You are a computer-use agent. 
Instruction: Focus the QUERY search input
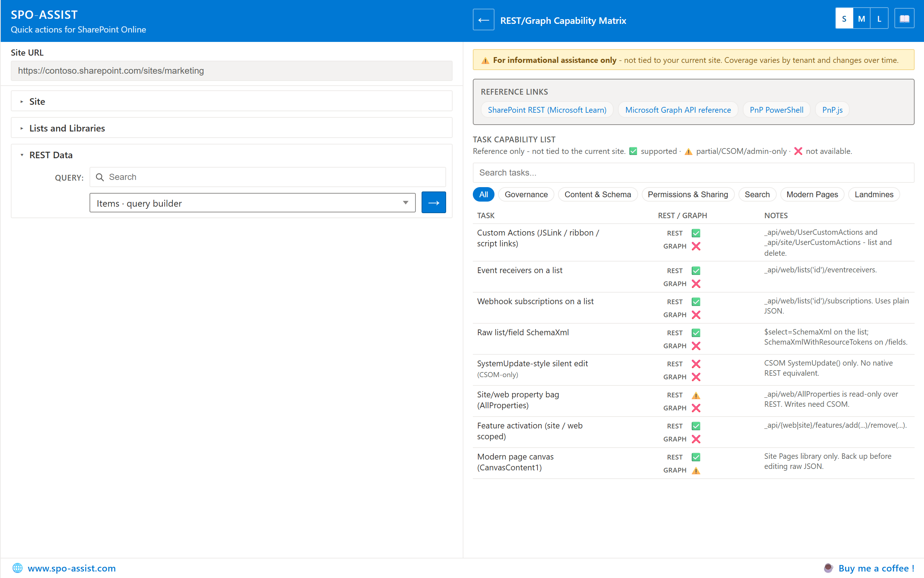267,177
